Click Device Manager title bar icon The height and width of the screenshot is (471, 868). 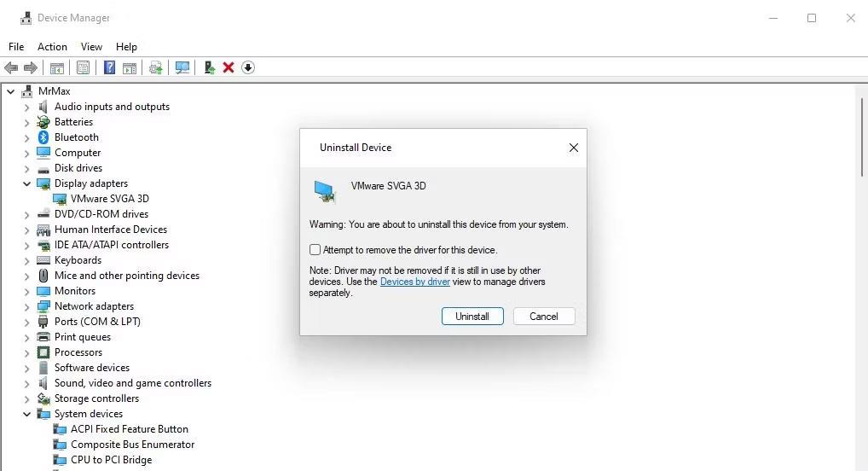(x=26, y=18)
